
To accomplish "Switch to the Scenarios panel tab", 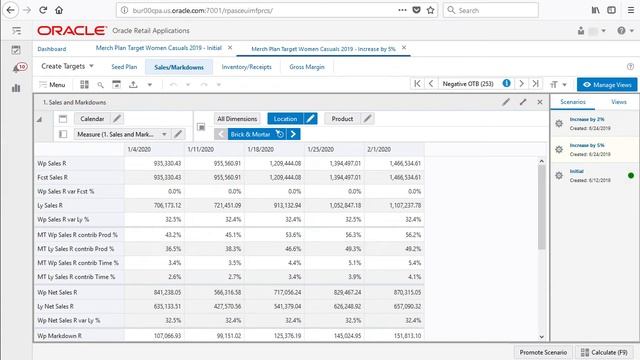I will click(573, 102).
